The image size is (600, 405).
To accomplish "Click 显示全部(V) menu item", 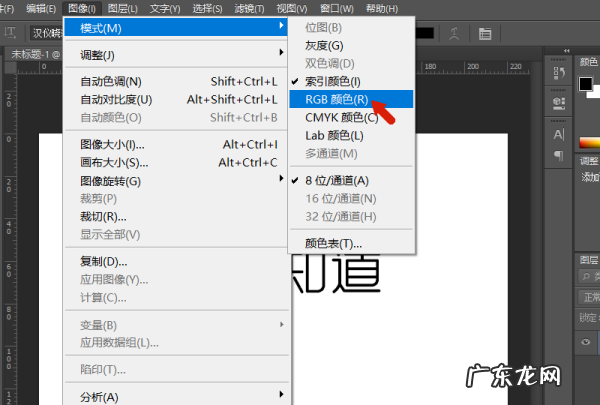I will 176,234.
